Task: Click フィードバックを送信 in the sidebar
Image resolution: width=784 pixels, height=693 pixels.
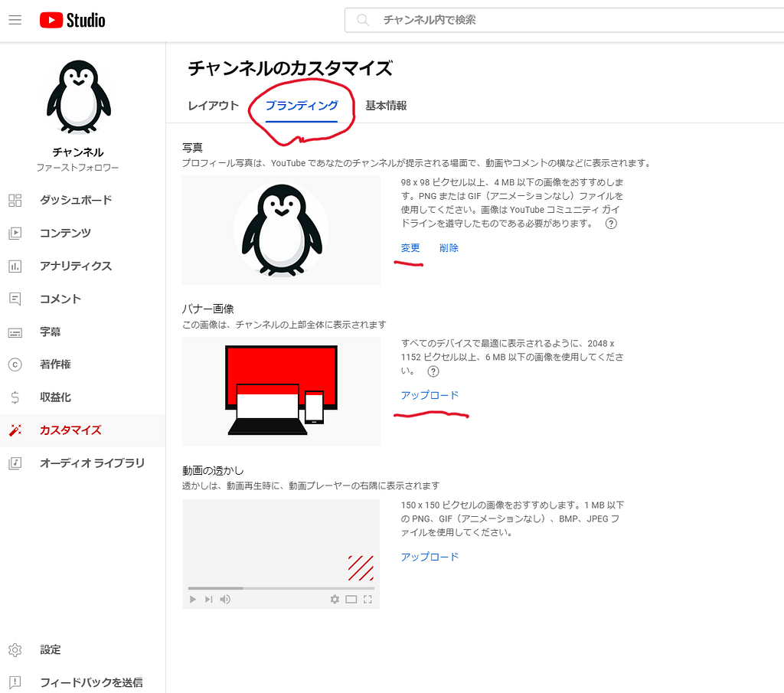Action: (x=91, y=682)
